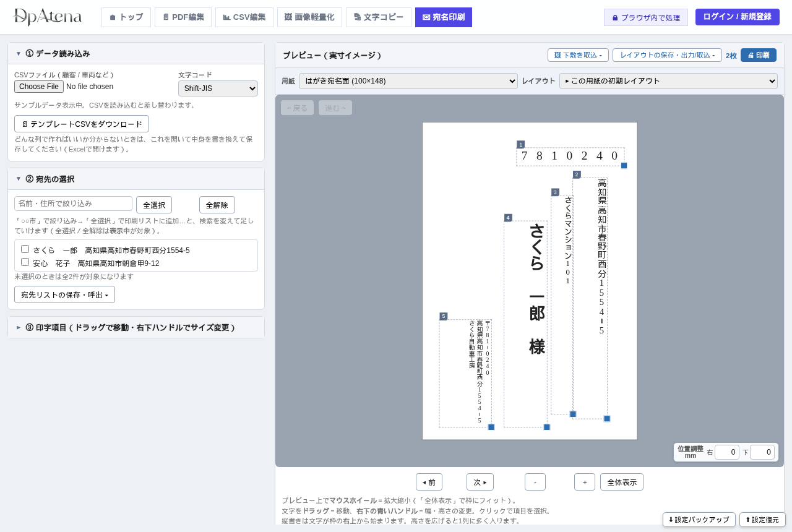This screenshot has height=532, width=792.
Task: Click the number 3 field tag
Action: [555, 192]
